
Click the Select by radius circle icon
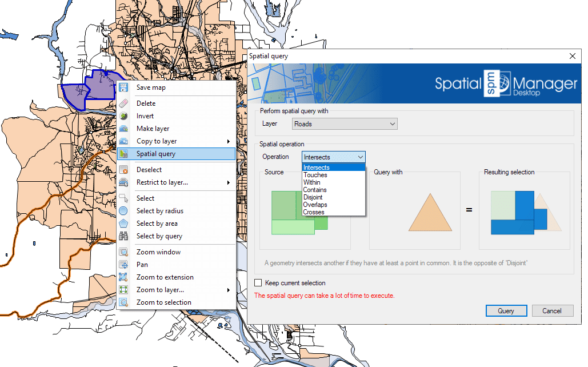pos(123,211)
